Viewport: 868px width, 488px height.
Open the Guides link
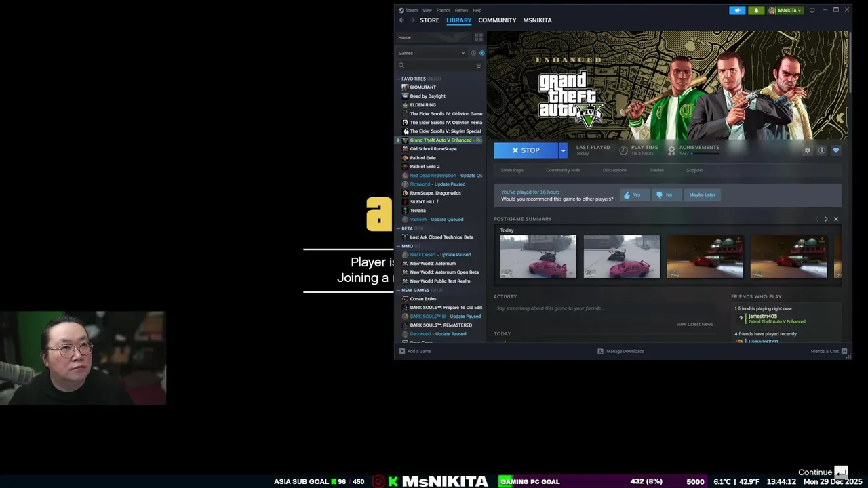click(x=656, y=170)
